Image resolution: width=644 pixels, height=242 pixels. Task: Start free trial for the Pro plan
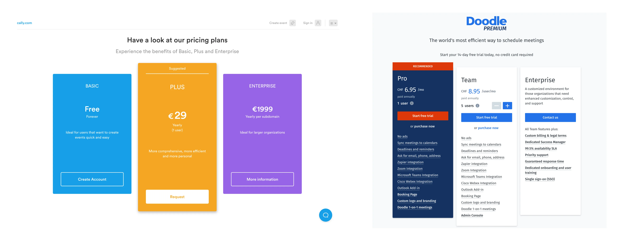coord(423,116)
